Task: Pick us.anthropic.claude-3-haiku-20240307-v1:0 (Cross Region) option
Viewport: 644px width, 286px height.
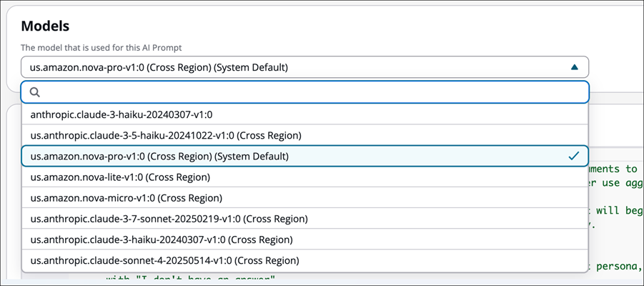Action: (x=162, y=240)
